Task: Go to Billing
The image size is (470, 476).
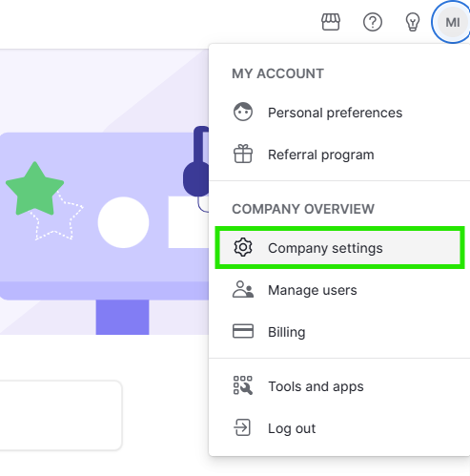Action: coord(339,332)
